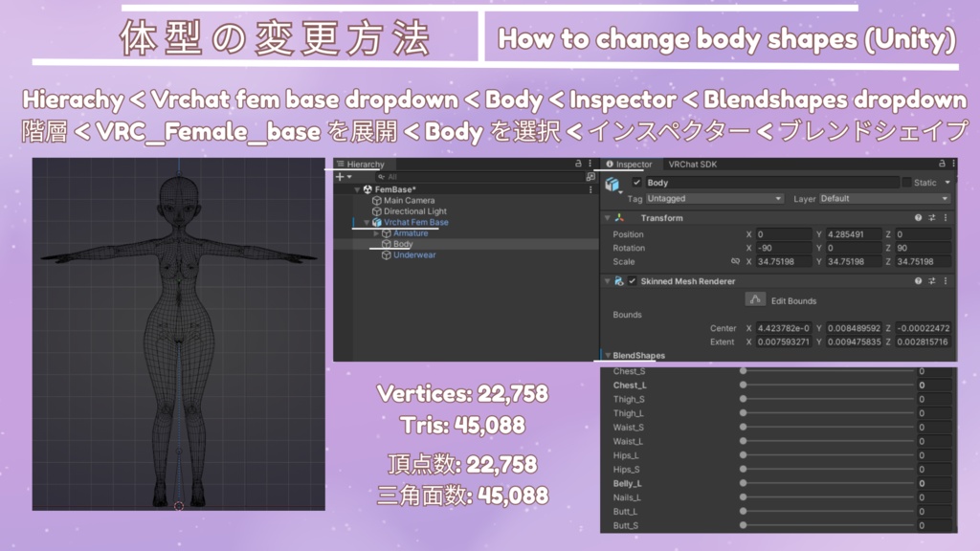Click the search magnifier icon in Hierarchy
Image resolution: width=980 pixels, height=551 pixels.
pos(381,177)
